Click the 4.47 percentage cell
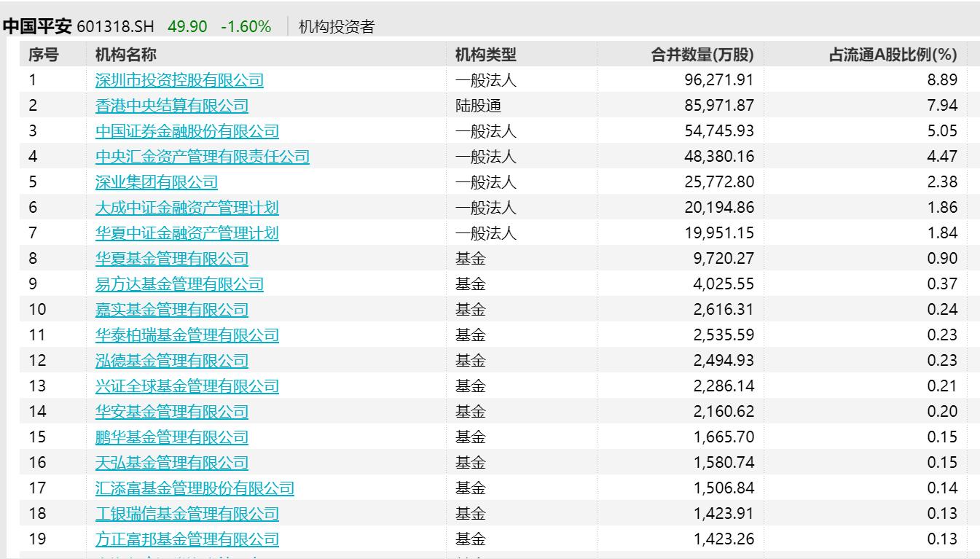Viewport: 980px width, 559px height. (x=942, y=157)
